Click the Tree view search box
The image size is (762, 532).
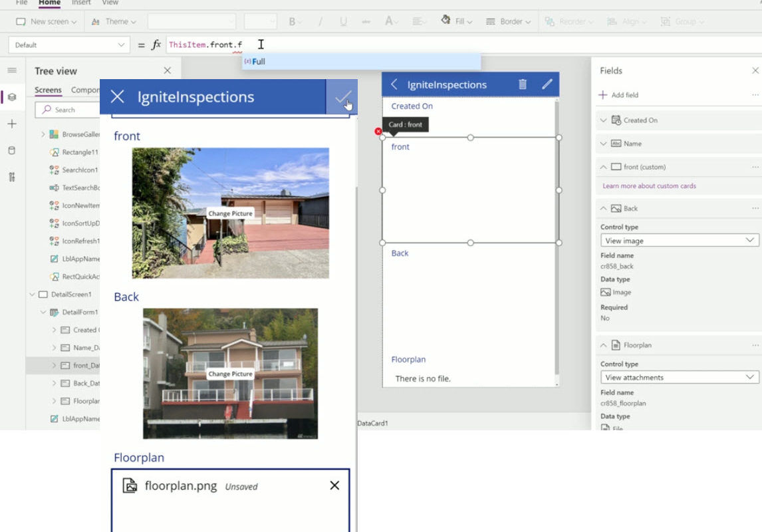[67, 110]
